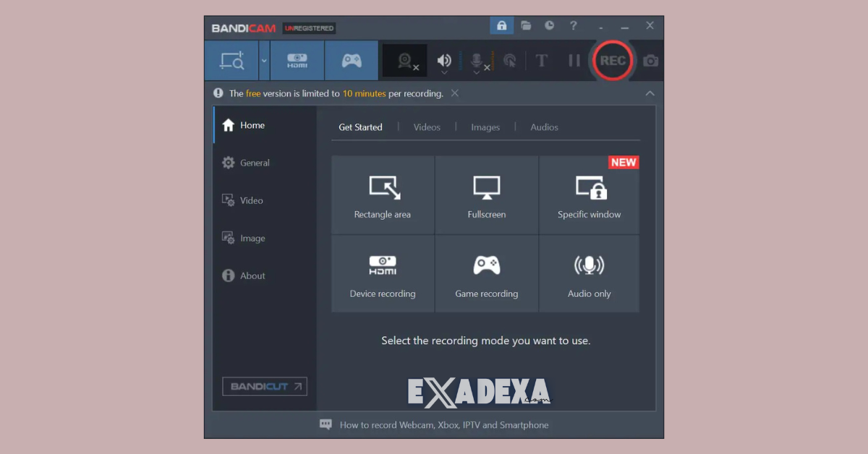868x454 pixels.
Task: Unmute the microphone in the toolbar
Action: click(477, 61)
